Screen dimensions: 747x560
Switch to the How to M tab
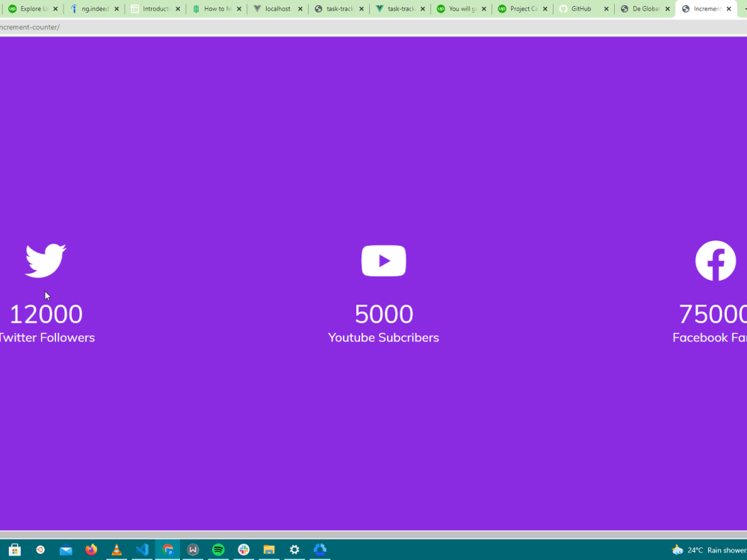[x=216, y=8]
